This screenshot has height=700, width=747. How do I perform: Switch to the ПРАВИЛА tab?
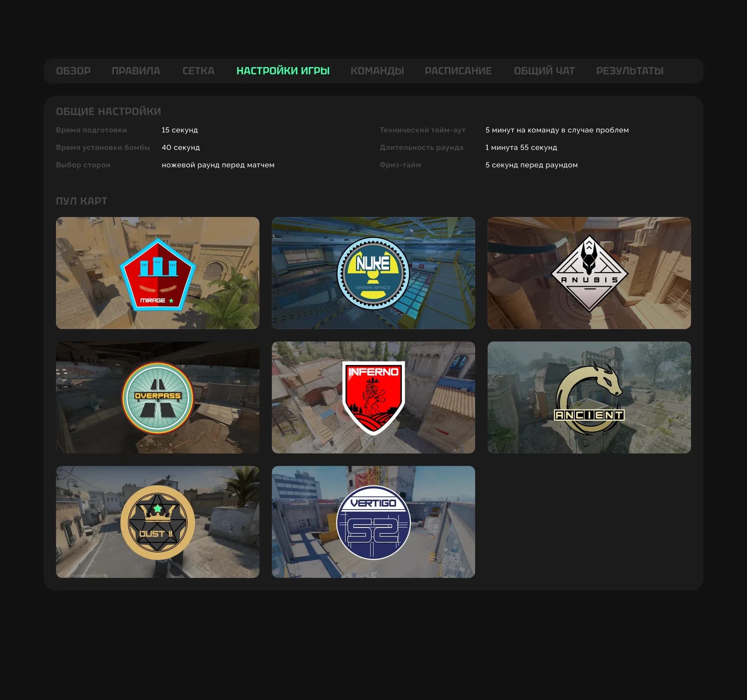coord(136,71)
